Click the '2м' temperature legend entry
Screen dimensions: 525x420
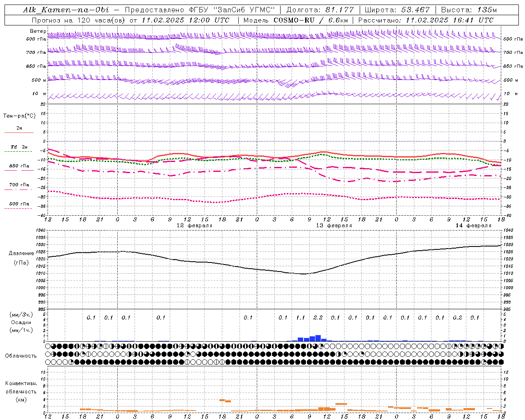click(x=19, y=128)
